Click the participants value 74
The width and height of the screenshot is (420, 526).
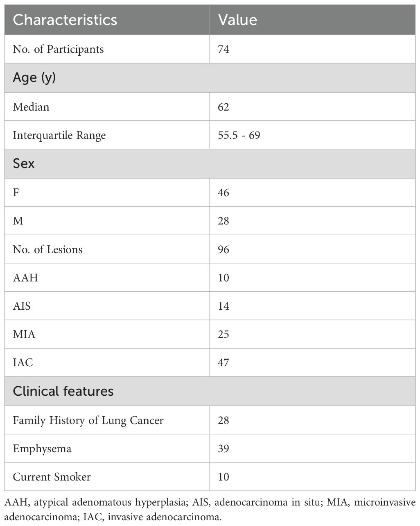point(224,49)
